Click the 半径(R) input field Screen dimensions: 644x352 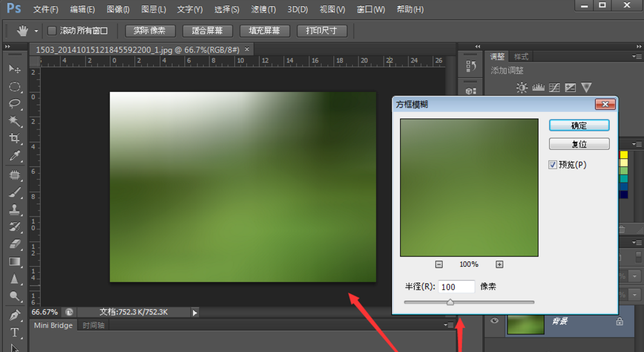coord(456,287)
